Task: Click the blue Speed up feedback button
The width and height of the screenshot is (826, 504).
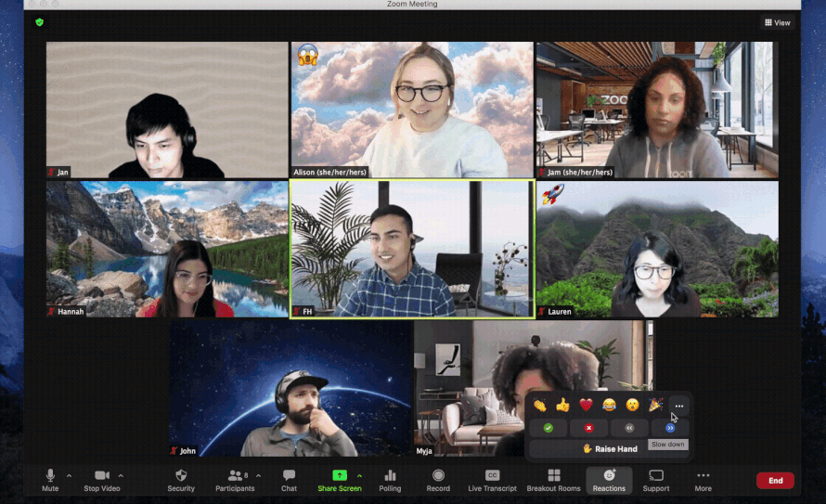Action: [x=669, y=428]
